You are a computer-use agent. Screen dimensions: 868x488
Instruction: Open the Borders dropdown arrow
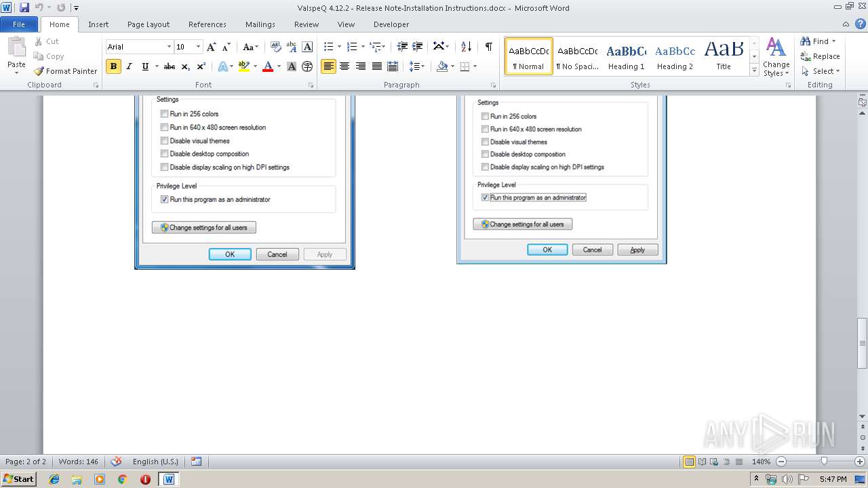(x=475, y=66)
